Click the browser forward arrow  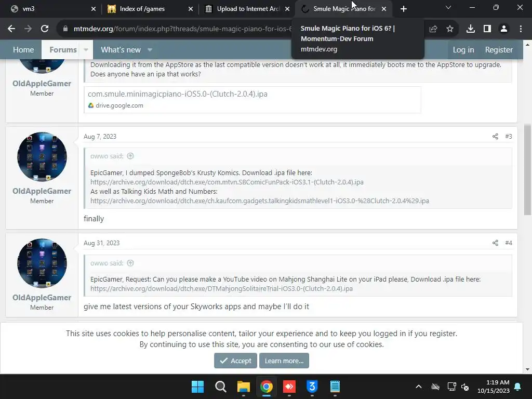(28, 29)
